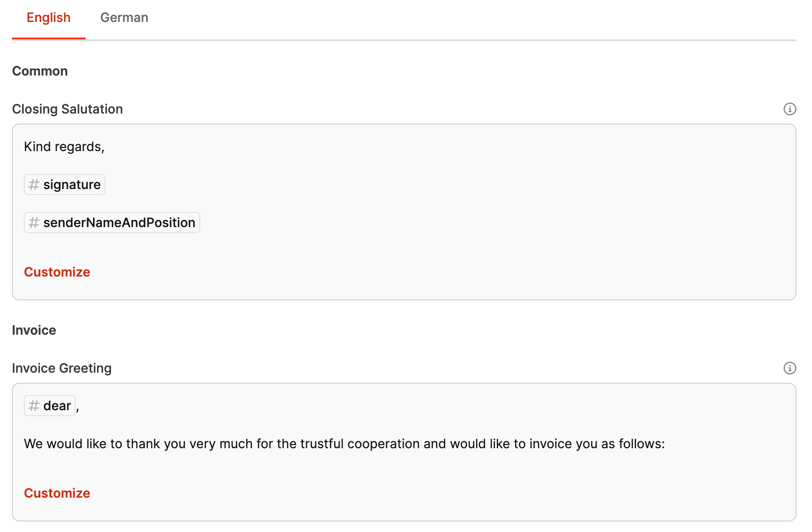Switch to the English tab

(49, 18)
